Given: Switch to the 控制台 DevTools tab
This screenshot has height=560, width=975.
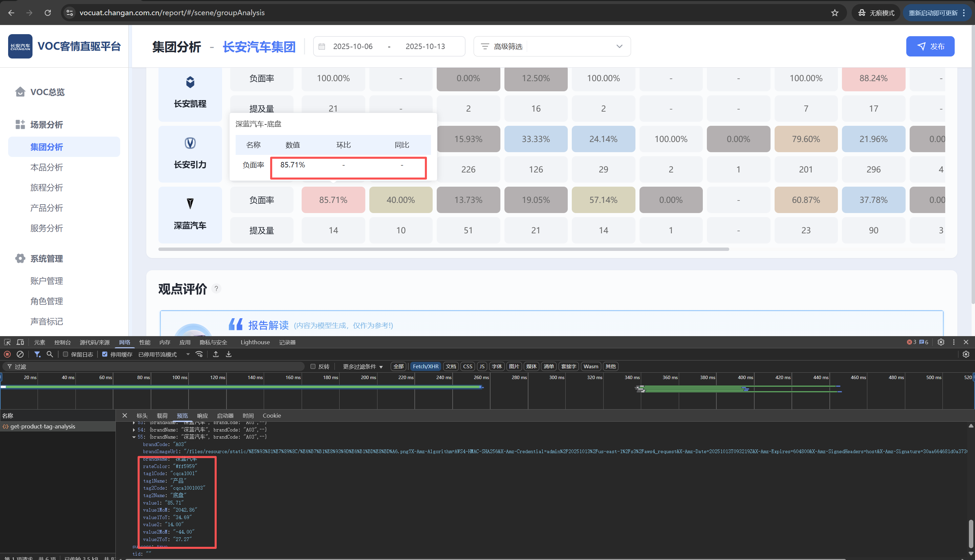Looking at the screenshot, I should [x=62, y=342].
